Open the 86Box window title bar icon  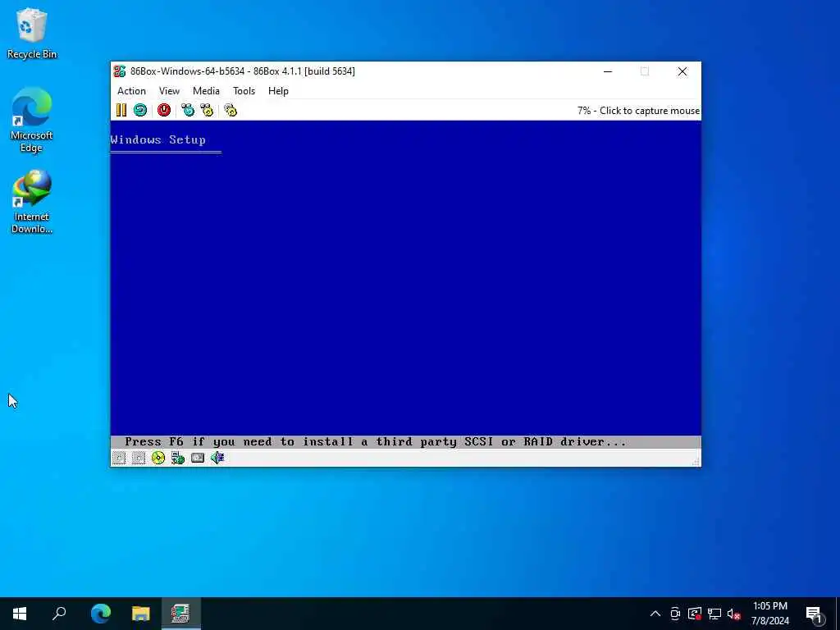[x=120, y=71]
